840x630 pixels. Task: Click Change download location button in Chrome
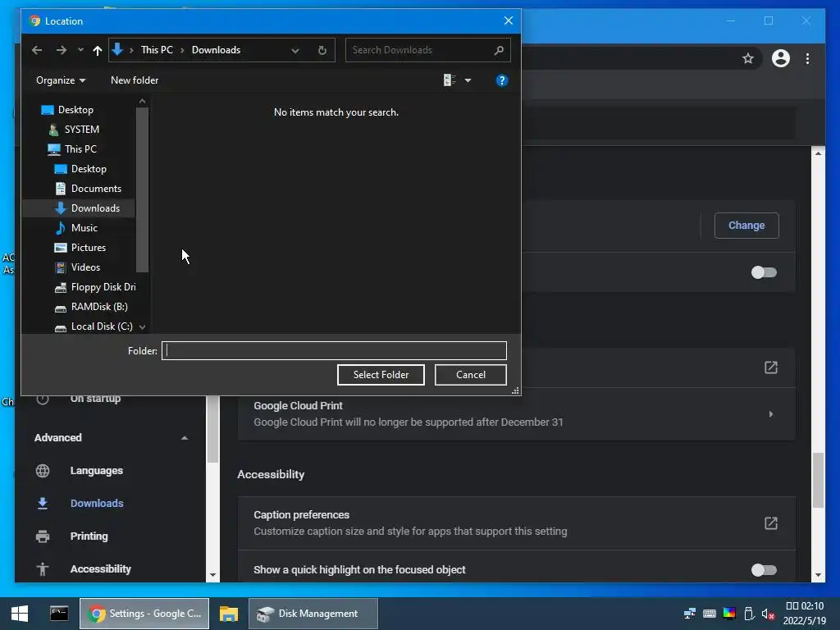coord(746,226)
